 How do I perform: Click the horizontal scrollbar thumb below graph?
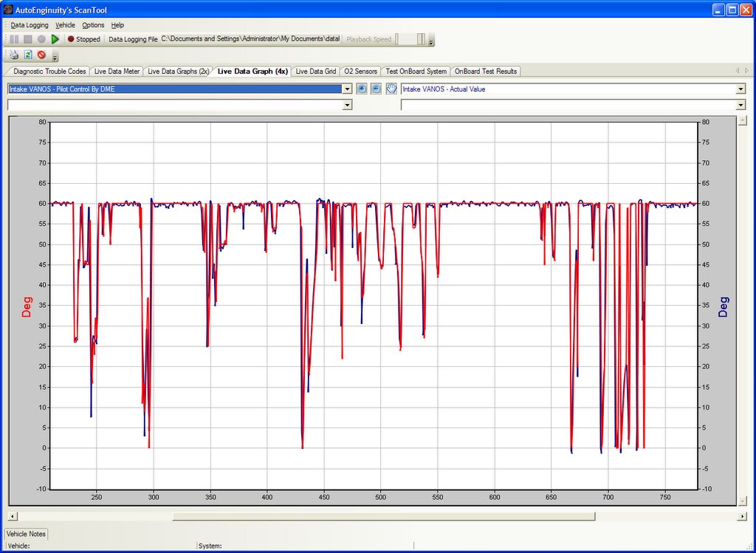click(x=384, y=516)
